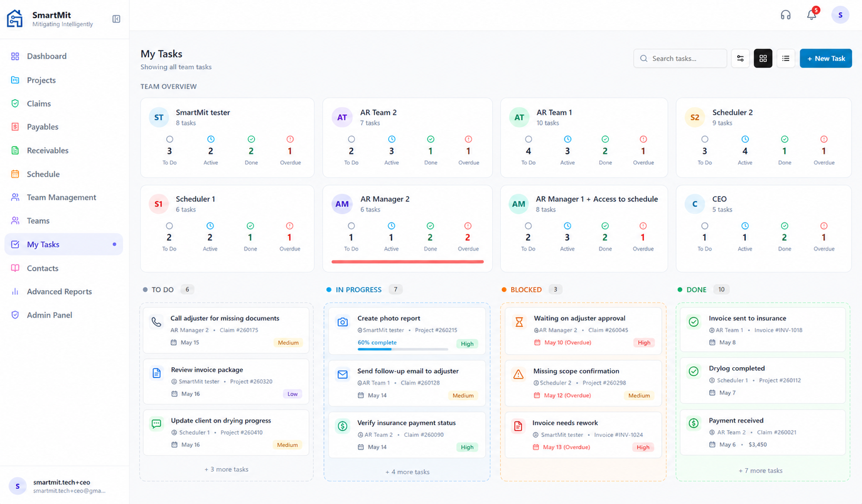
Task: Open Claims section
Action: click(64, 104)
